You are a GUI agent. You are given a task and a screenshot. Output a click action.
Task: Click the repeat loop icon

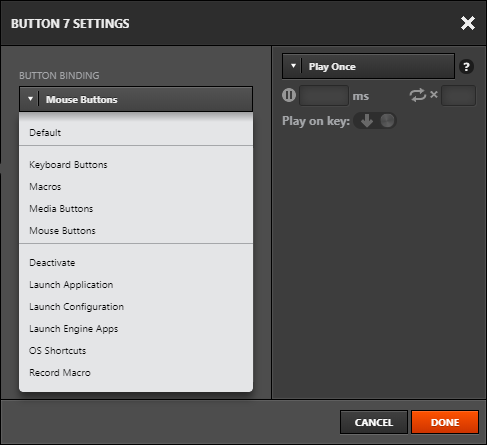pyautogui.click(x=418, y=95)
